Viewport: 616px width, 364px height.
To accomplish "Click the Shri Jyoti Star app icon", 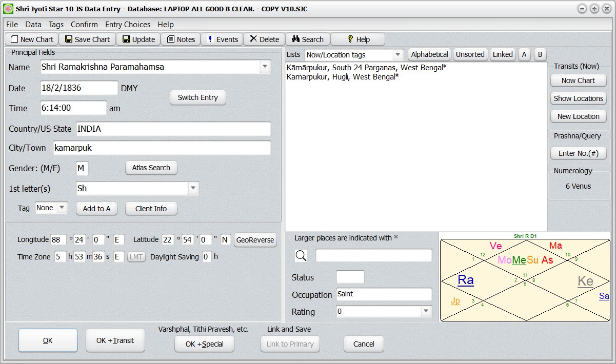I will coord(9,9).
